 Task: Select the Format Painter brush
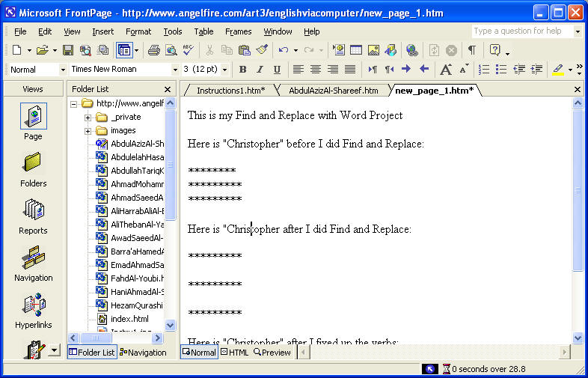coord(261,50)
